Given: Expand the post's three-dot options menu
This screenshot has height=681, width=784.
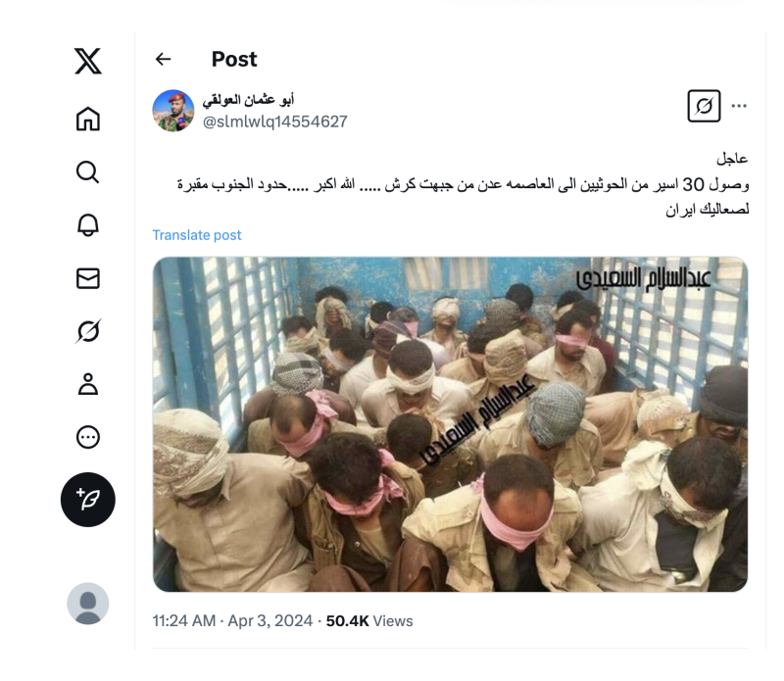Looking at the screenshot, I should (739, 106).
